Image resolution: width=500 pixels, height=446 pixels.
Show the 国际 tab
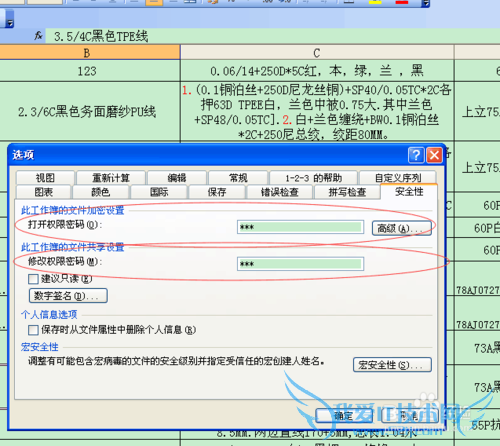pyautogui.click(x=159, y=192)
